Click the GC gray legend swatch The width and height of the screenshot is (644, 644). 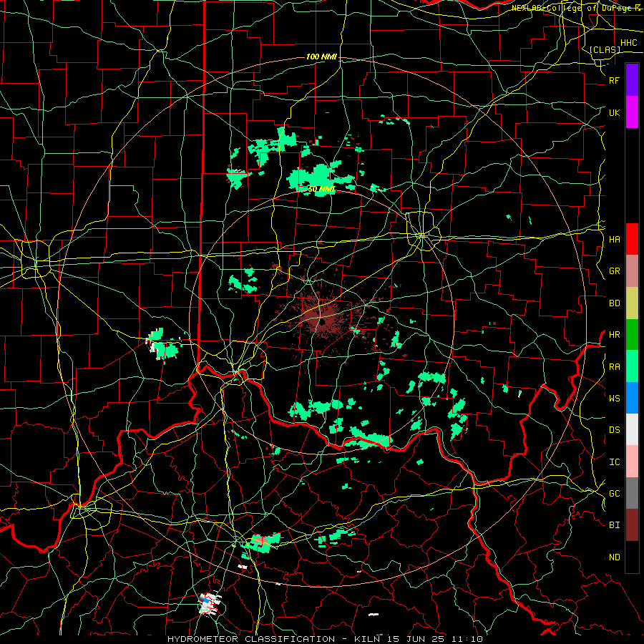[x=632, y=493]
